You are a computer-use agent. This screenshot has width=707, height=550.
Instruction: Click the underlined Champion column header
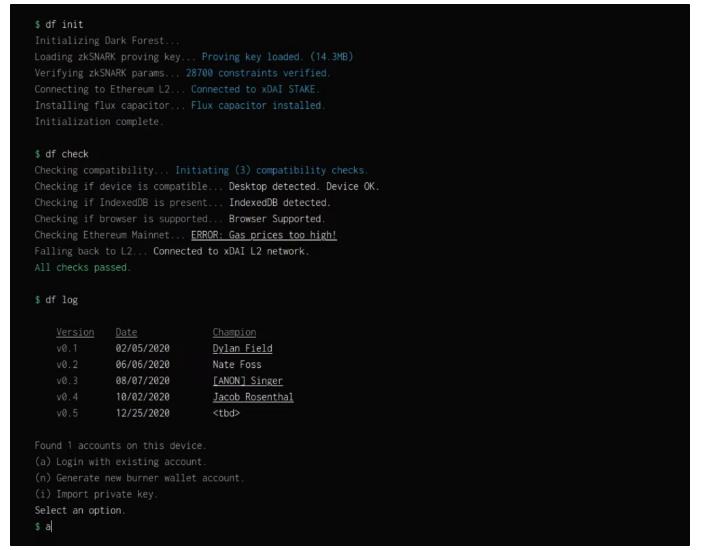tap(234, 332)
